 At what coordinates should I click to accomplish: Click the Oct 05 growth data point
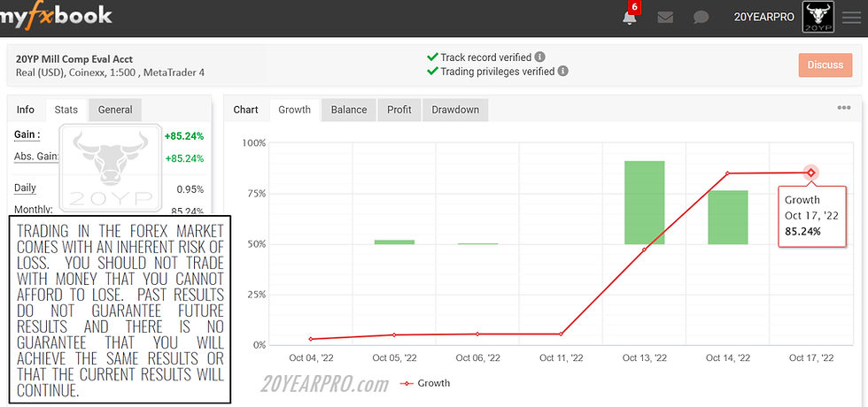[394, 335]
